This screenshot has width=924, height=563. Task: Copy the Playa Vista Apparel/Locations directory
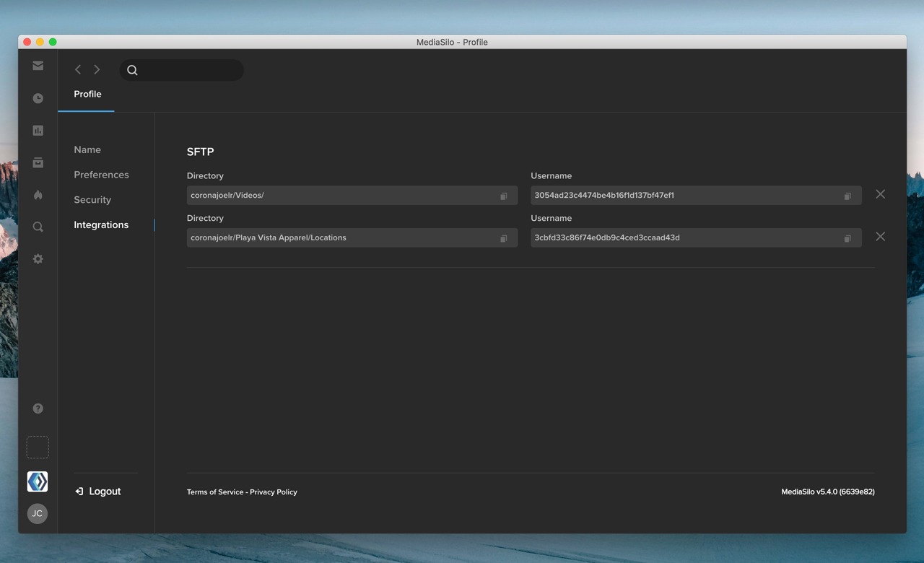pos(504,238)
